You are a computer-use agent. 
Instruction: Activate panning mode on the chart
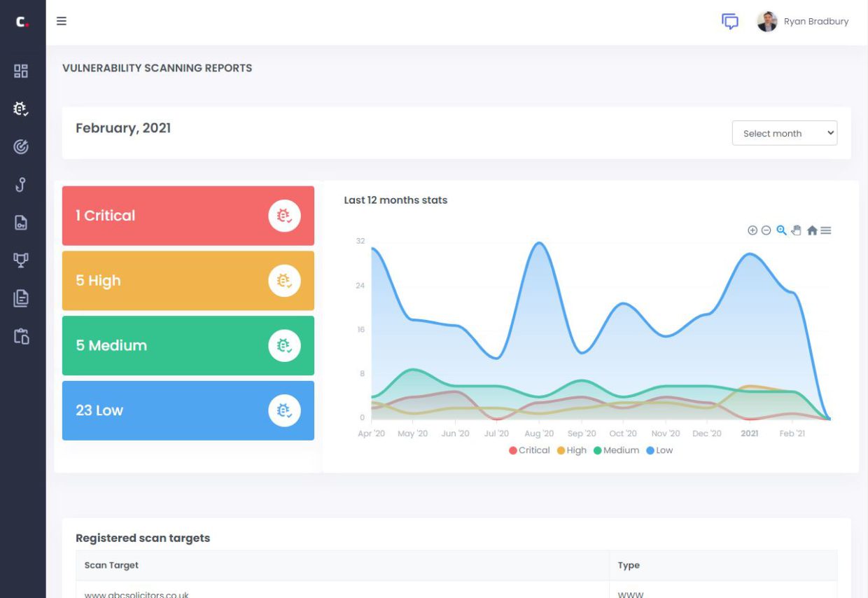[x=796, y=230]
